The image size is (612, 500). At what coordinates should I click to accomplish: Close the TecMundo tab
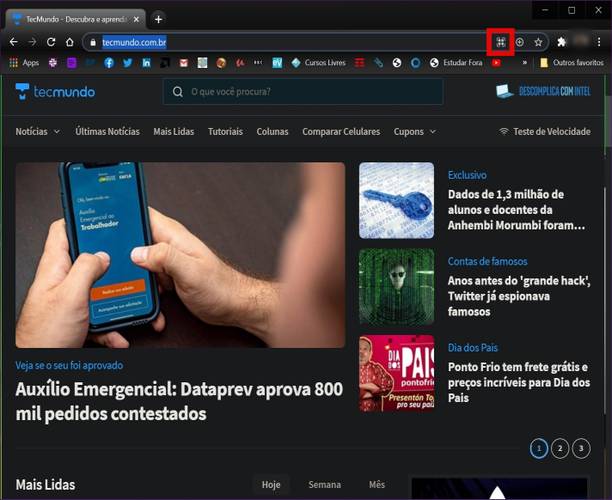click(x=136, y=19)
